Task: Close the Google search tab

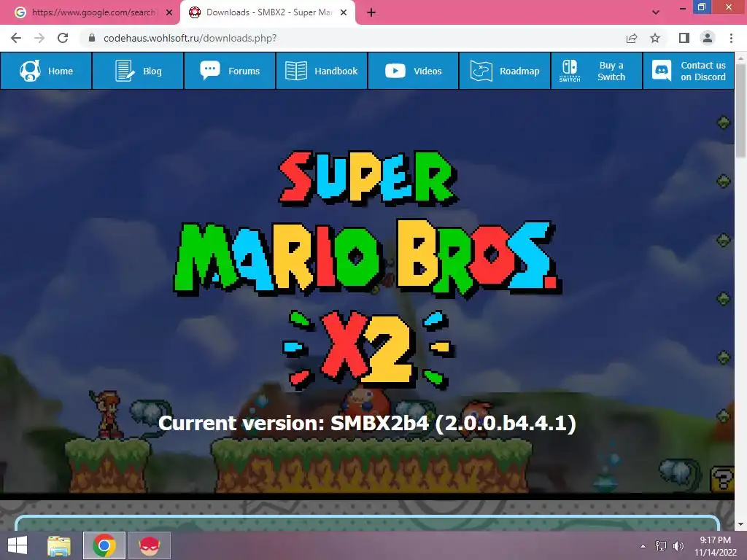Action: [x=169, y=13]
